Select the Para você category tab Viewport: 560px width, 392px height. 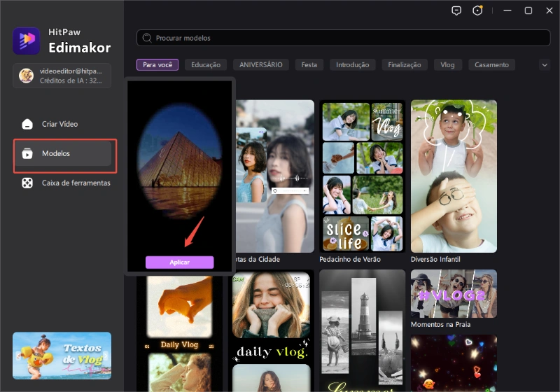pos(157,64)
